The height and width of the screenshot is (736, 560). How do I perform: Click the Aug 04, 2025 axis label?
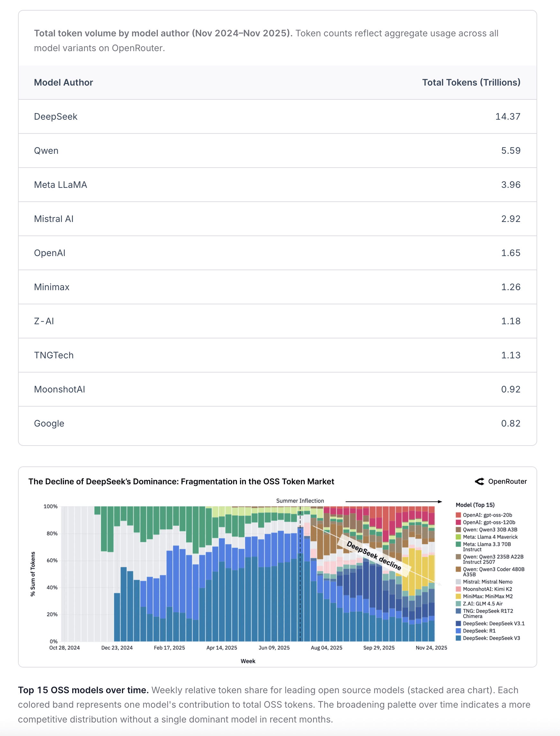click(x=326, y=648)
